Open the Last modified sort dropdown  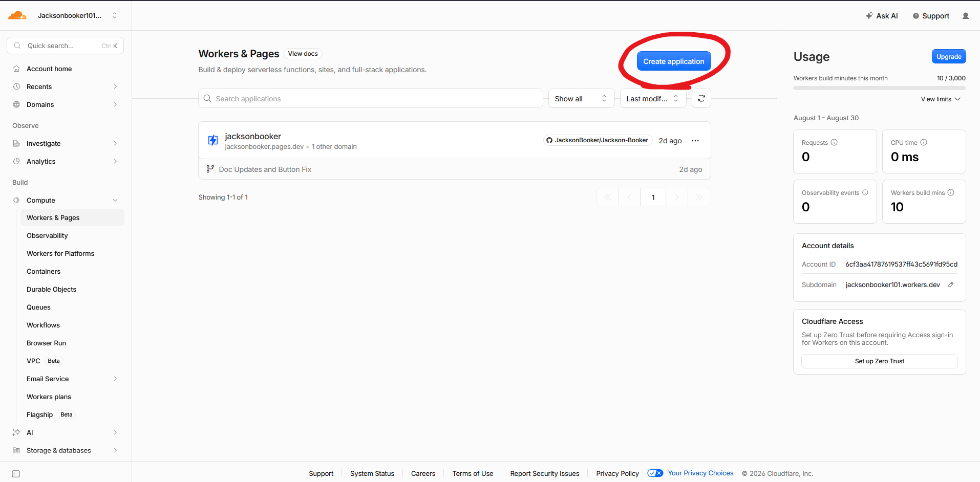[x=653, y=98]
